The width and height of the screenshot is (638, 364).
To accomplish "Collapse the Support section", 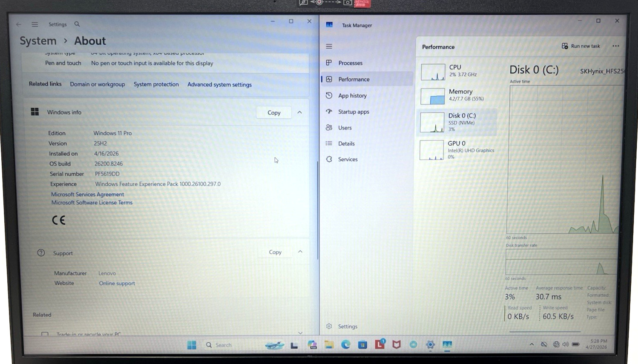I will click(300, 252).
